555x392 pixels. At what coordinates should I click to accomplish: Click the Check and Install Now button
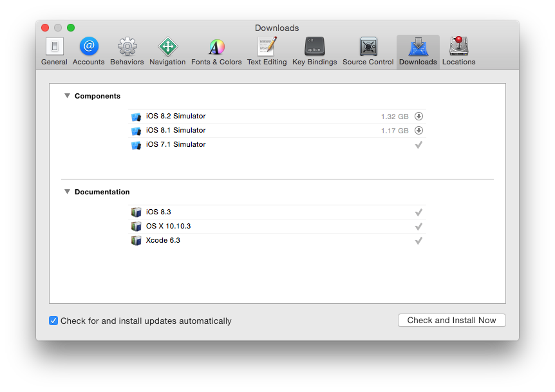pyautogui.click(x=451, y=320)
